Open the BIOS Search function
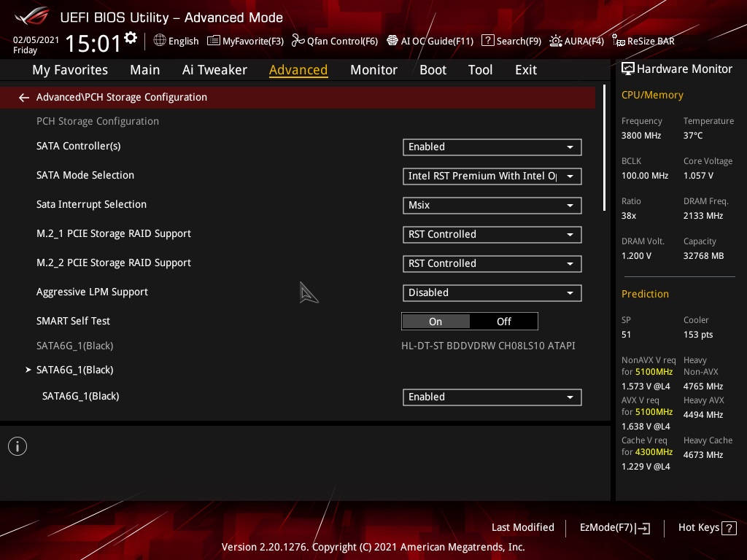747x560 pixels. [x=511, y=41]
